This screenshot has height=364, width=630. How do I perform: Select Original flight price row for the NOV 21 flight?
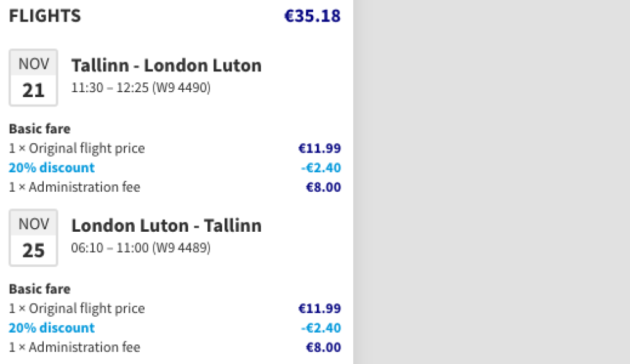tap(77, 148)
